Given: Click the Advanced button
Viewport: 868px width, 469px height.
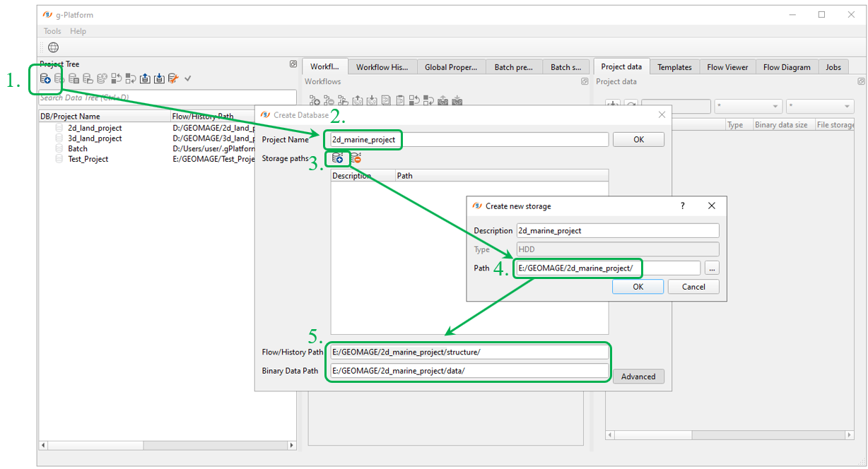Looking at the screenshot, I should (x=638, y=376).
